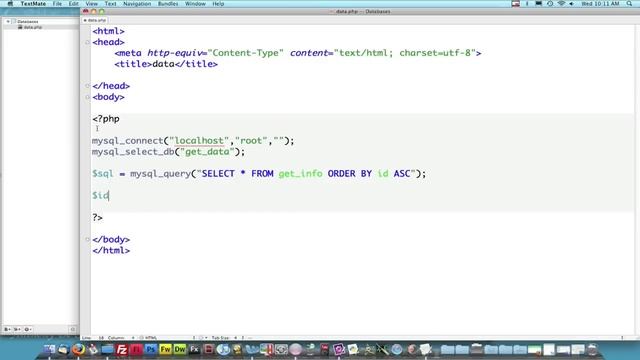Click the <?php opening tag
Viewport: 640px width, 360px height.
[x=106, y=119]
